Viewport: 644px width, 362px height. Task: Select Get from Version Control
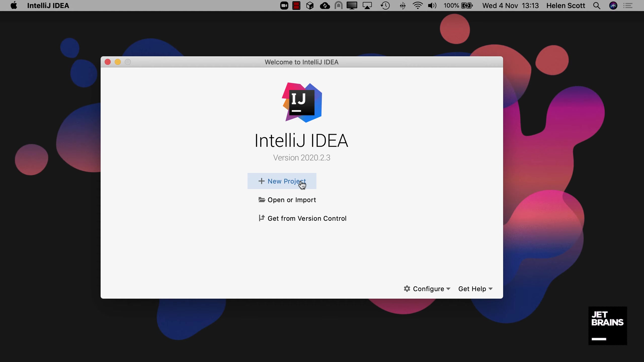307,218
